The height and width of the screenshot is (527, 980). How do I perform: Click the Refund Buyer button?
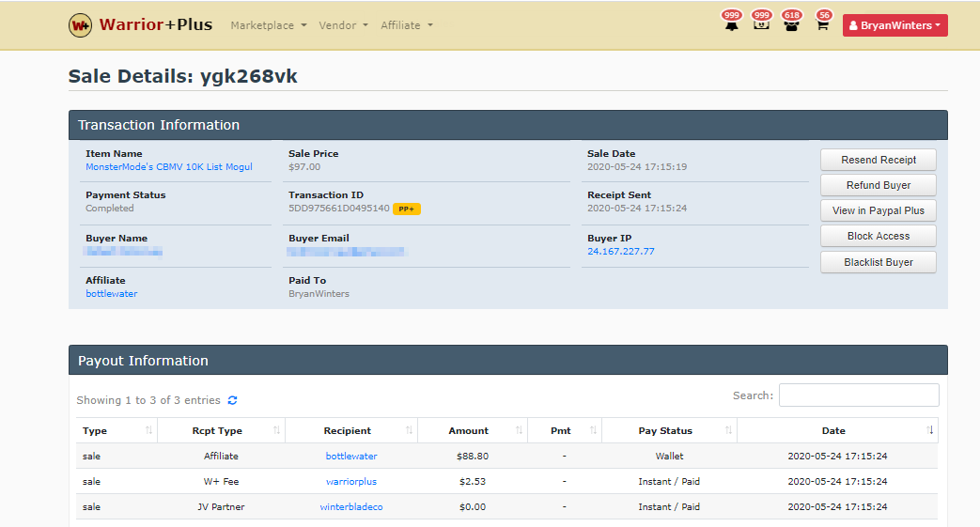pyautogui.click(x=879, y=185)
